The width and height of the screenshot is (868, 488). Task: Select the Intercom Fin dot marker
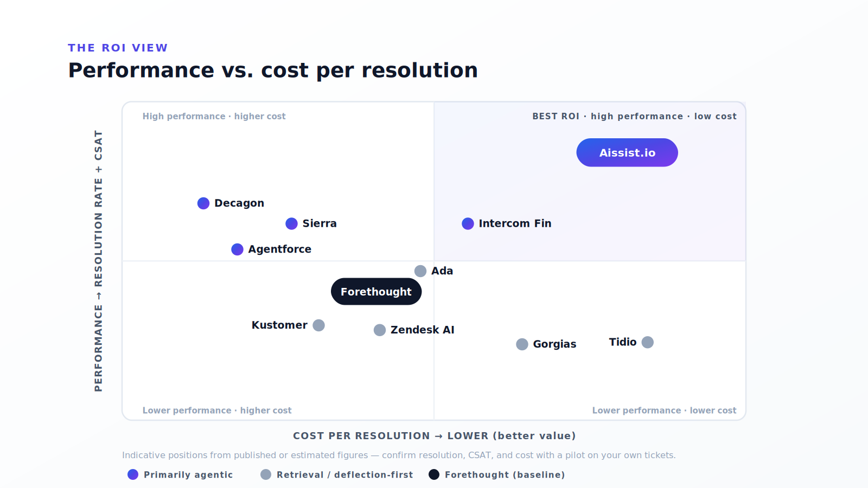point(468,223)
